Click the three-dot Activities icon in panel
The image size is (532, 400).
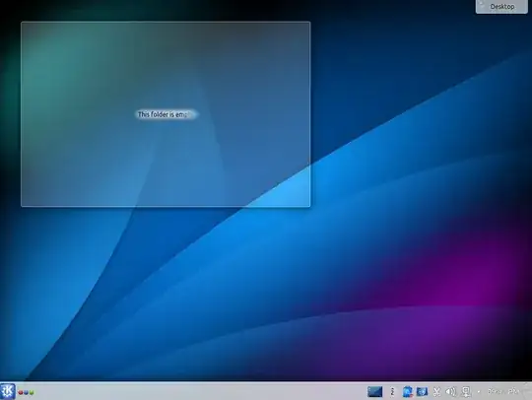coord(26,392)
